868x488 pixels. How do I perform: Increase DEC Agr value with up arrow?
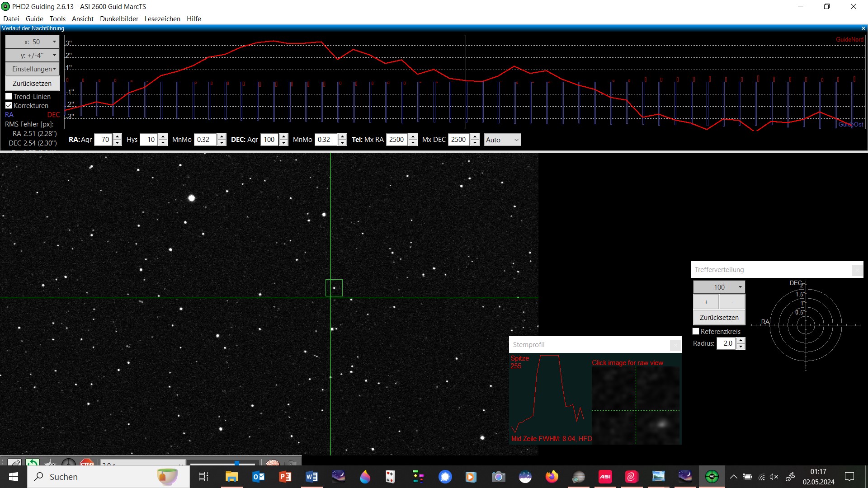[x=283, y=137]
